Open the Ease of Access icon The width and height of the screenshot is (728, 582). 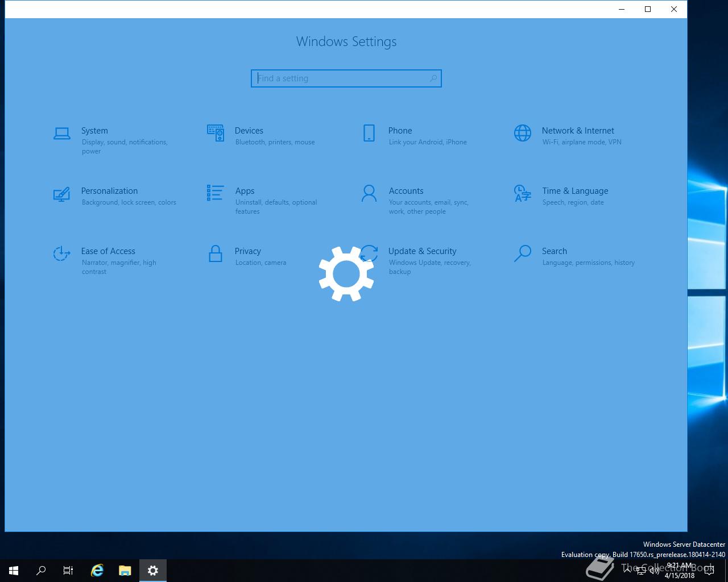[62, 253]
